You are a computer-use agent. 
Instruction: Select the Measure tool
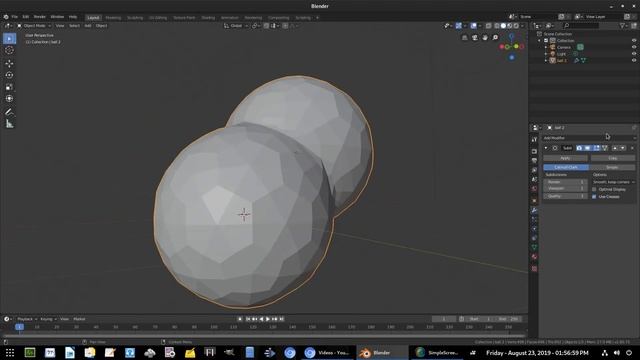pos(9,124)
